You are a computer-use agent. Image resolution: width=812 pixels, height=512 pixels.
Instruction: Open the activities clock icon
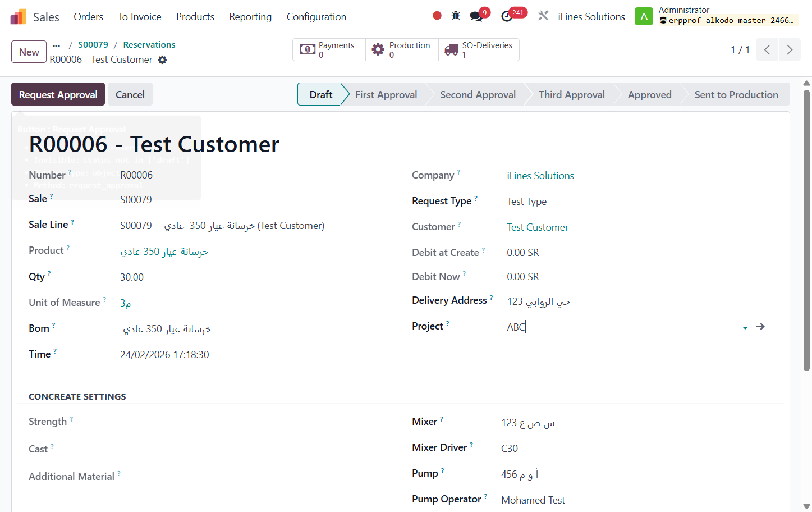(507, 16)
